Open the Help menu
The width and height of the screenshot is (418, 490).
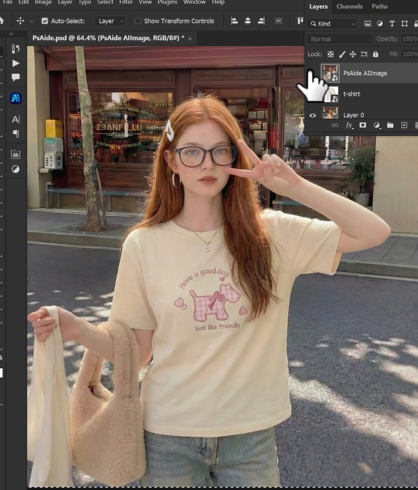click(218, 2)
